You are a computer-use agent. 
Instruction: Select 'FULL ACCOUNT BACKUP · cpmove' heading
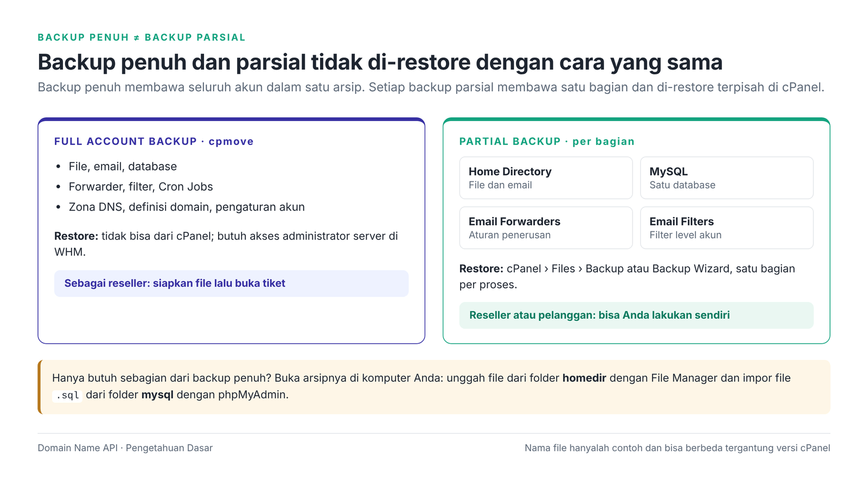154,142
